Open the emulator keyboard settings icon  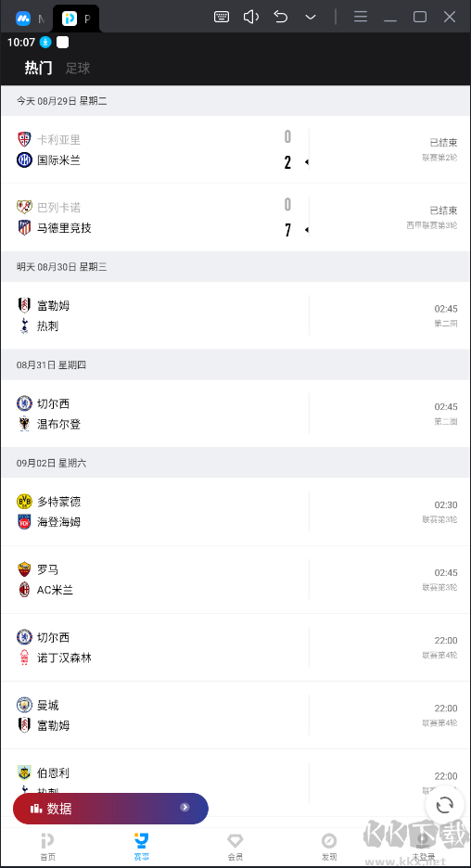pos(222,17)
